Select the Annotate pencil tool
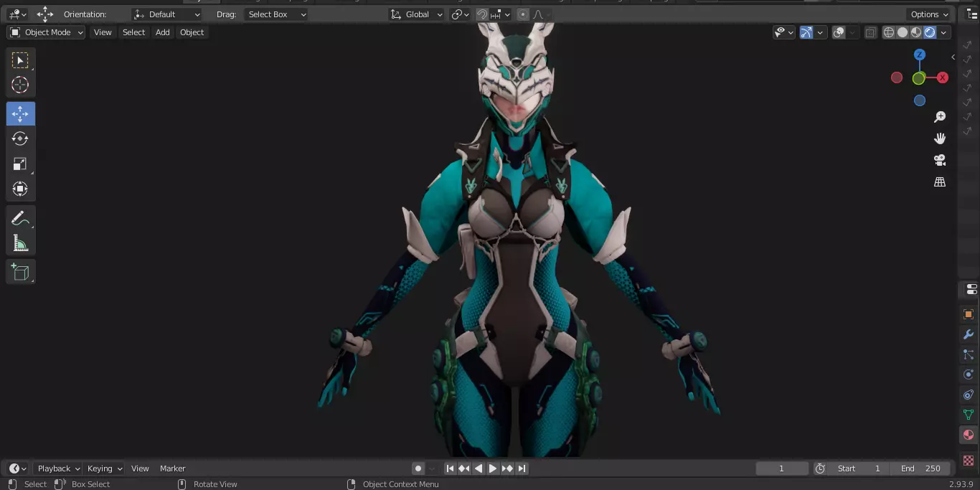This screenshot has width=980, height=490. pyautogui.click(x=20, y=218)
